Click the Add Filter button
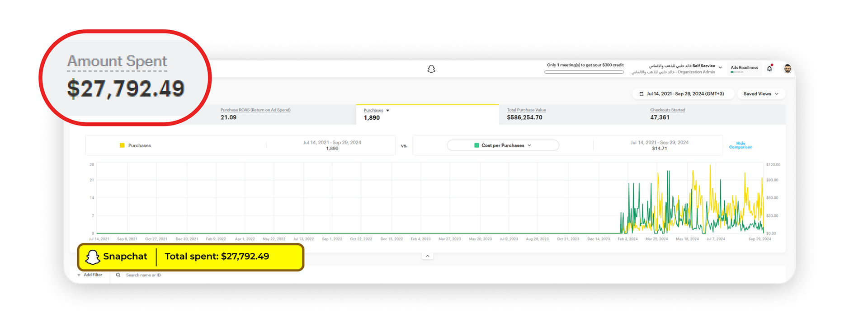This screenshot has height=322, width=868. 90,275
